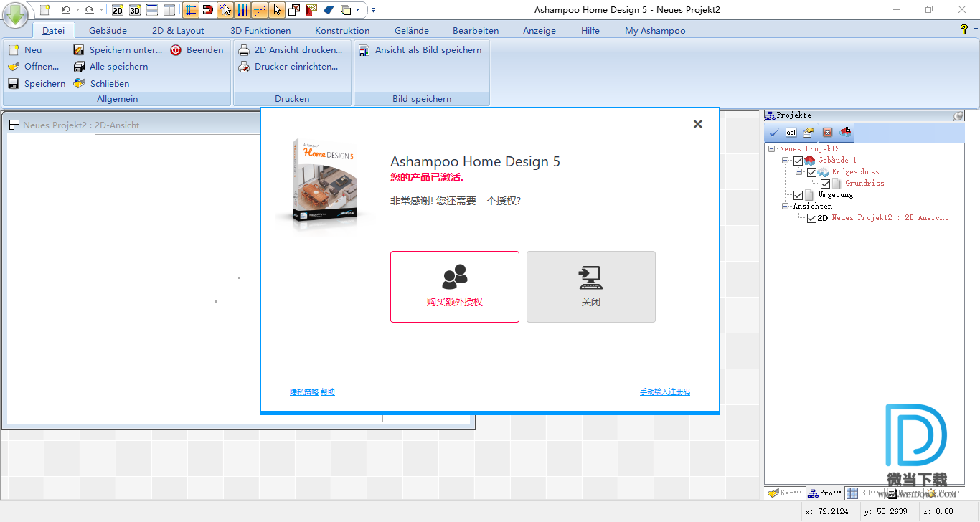This screenshot has height=522, width=980.
Task: Collapse the Gebäude 1 tree node
Action: click(786, 161)
